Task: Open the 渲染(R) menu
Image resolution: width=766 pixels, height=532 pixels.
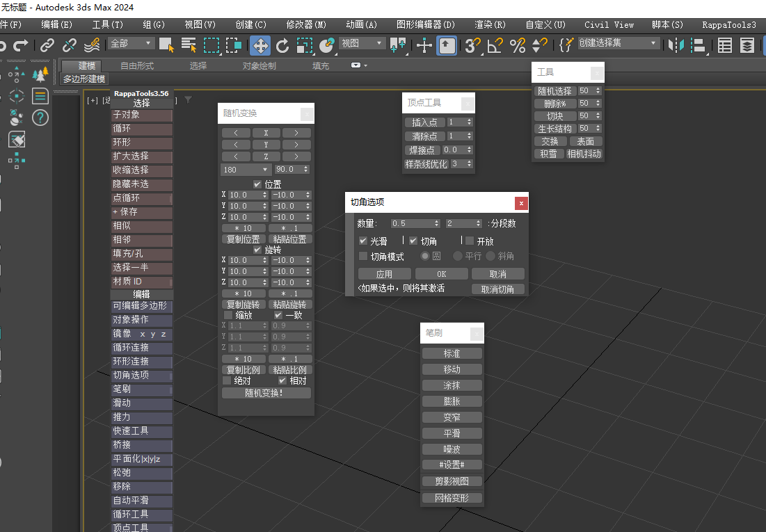Action: [490, 24]
